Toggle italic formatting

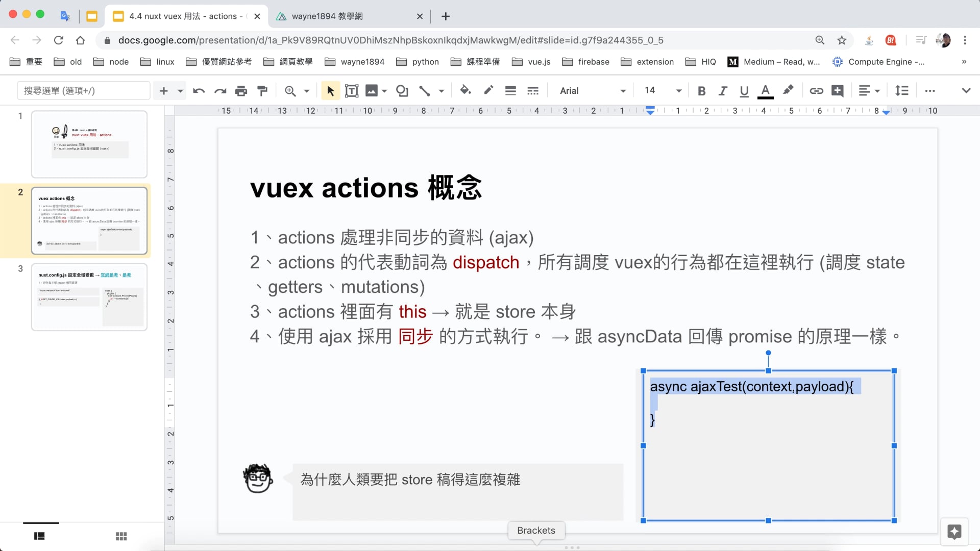tap(723, 91)
